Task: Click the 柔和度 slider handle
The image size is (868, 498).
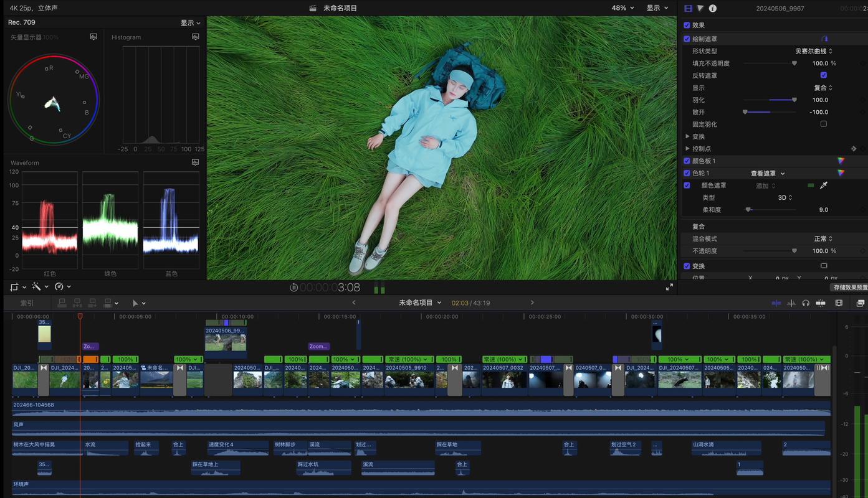Action: pos(748,210)
